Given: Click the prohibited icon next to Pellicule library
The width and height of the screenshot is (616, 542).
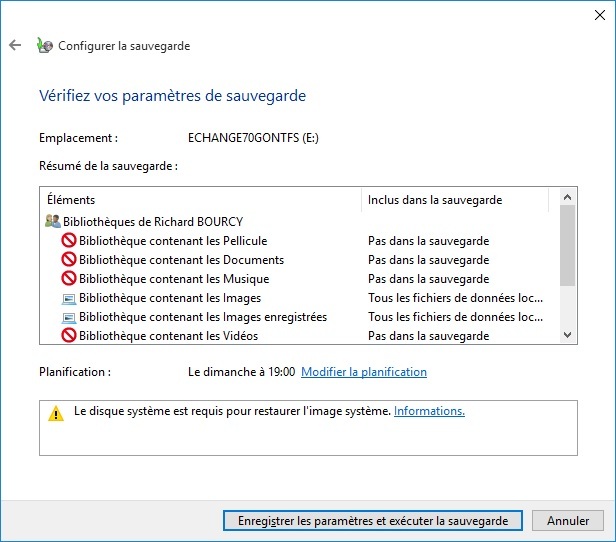Looking at the screenshot, I should click(68, 240).
